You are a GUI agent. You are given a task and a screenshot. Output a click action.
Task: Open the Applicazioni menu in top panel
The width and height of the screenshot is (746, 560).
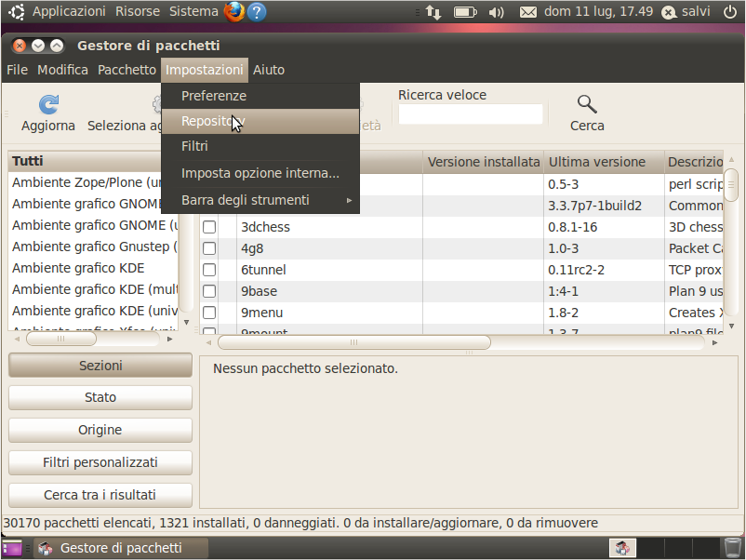tap(69, 12)
